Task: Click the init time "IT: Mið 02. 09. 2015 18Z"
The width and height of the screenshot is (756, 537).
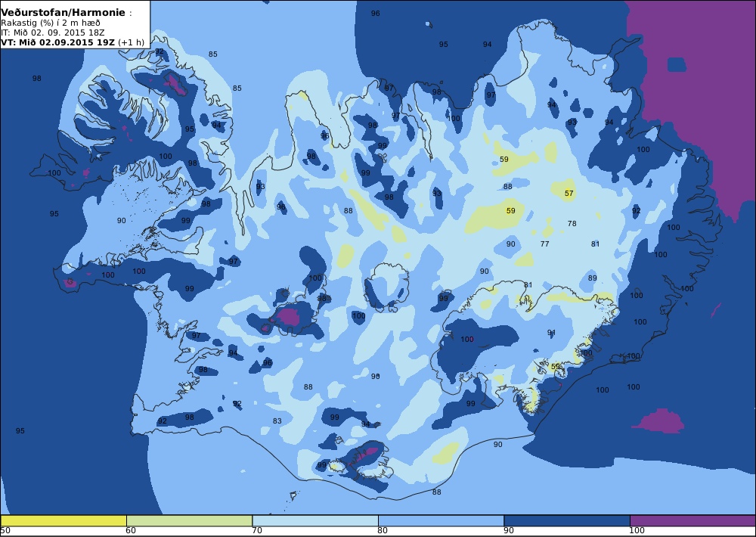Action: (x=52, y=33)
